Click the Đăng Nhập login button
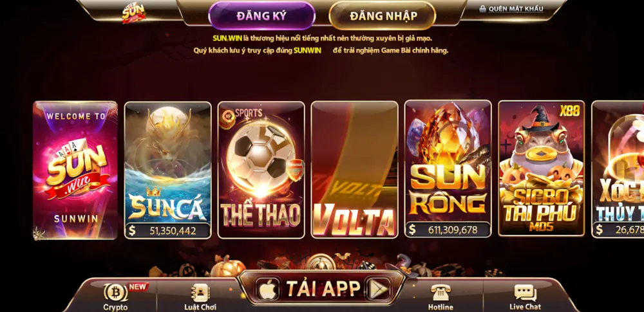The image size is (644, 312). 383,15
